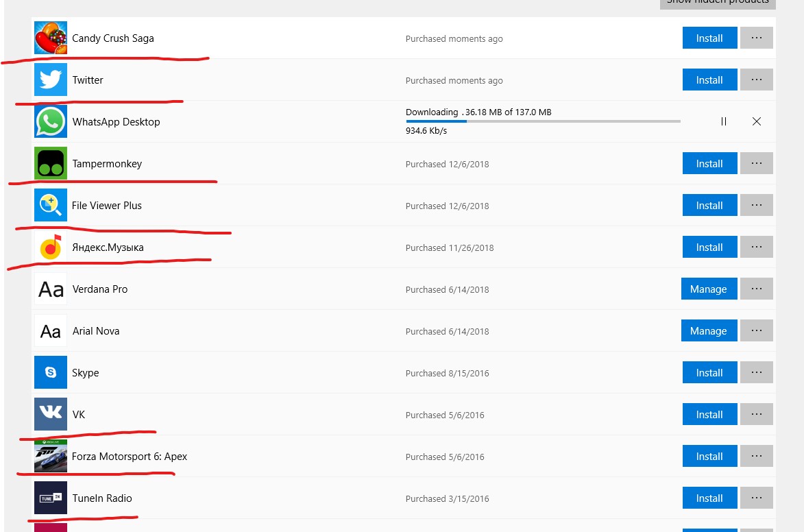This screenshot has width=804, height=532.
Task: Open more options for Arial Nova
Action: point(756,331)
